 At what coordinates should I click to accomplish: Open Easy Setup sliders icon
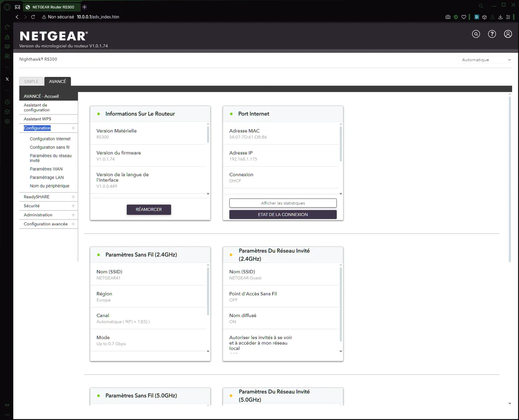click(x=508, y=17)
